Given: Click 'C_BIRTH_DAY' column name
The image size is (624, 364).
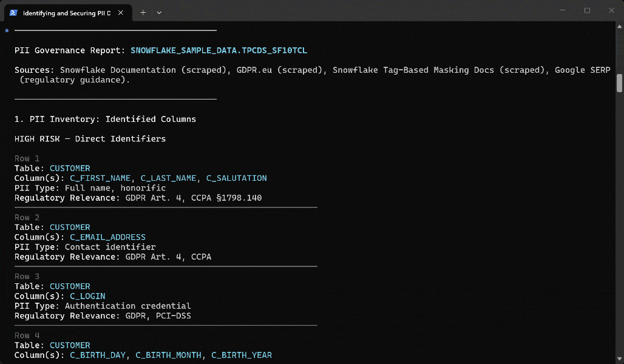Looking at the screenshot, I should [98, 356].
